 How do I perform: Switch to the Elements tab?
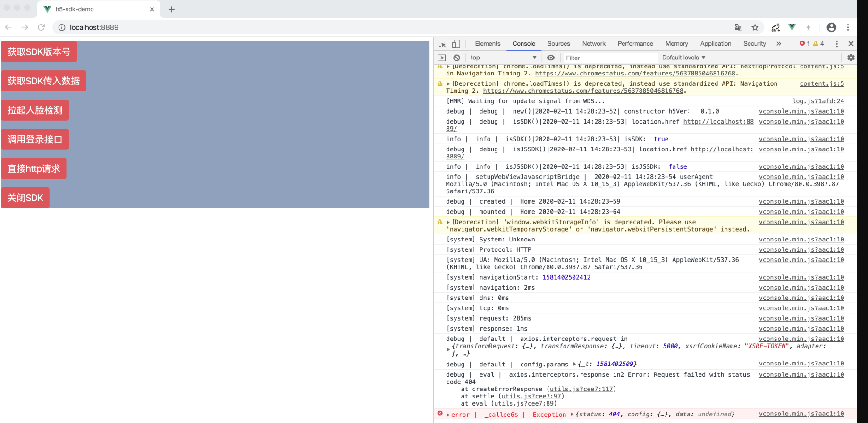coord(488,44)
